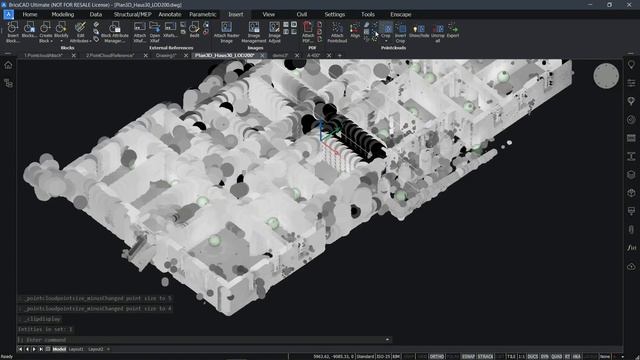Toggle DUCS in the status bar

click(533, 356)
